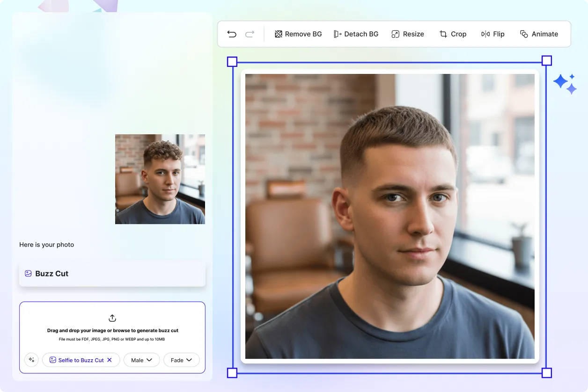
Task: Remove the Selfie to Buzz Cut tag
Action: [109, 360]
